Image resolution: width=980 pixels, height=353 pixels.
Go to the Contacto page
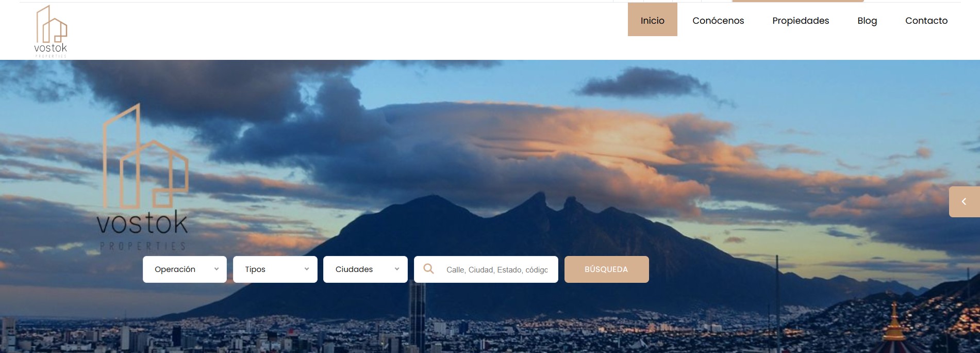coord(926,21)
